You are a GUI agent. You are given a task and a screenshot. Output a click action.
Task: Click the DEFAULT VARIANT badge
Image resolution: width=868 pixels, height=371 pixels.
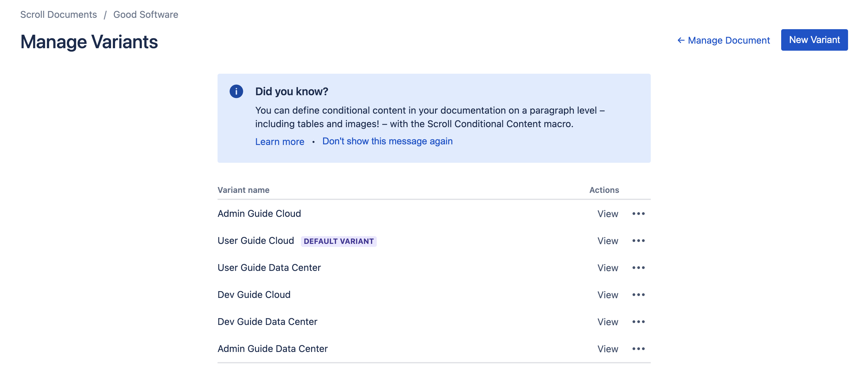click(x=338, y=241)
